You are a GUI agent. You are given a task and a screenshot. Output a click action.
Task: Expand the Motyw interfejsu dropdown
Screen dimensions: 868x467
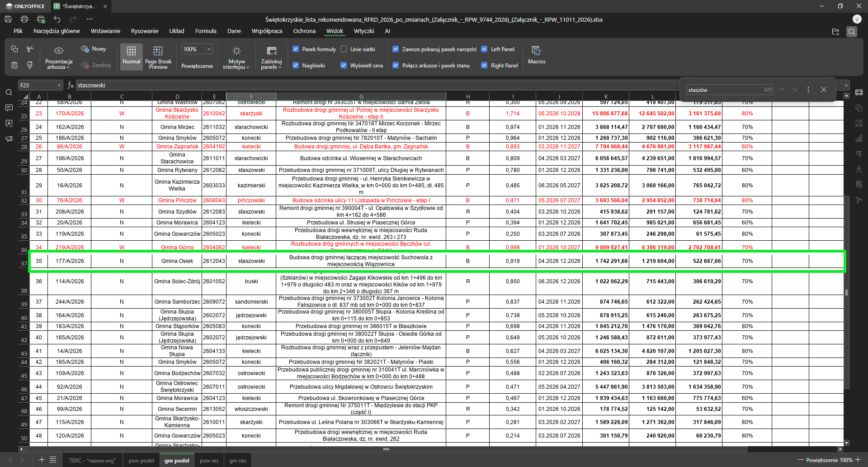(x=236, y=57)
